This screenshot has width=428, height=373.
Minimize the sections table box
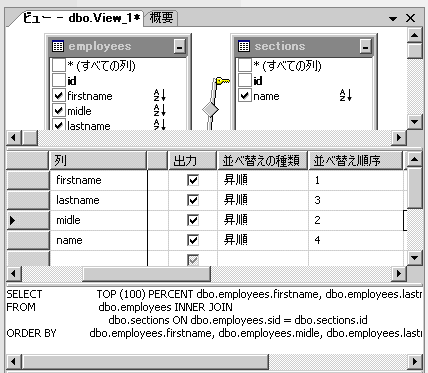click(365, 46)
